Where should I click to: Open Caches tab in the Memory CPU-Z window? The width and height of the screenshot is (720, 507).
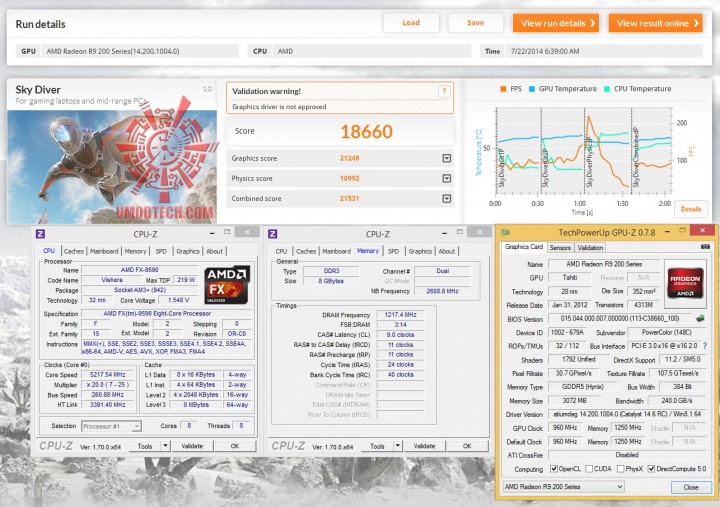pos(306,251)
